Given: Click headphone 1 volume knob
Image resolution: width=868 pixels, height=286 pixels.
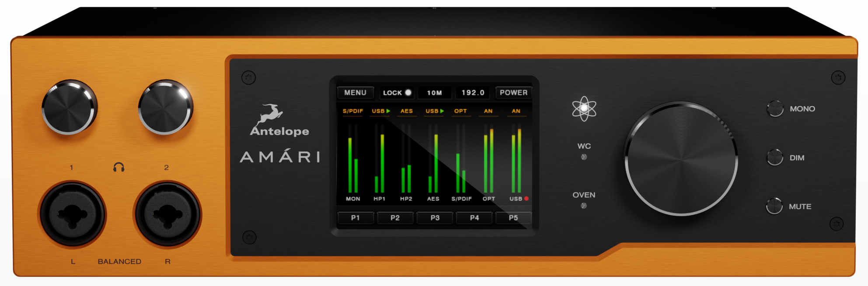Looking at the screenshot, I should pos(69,107).
